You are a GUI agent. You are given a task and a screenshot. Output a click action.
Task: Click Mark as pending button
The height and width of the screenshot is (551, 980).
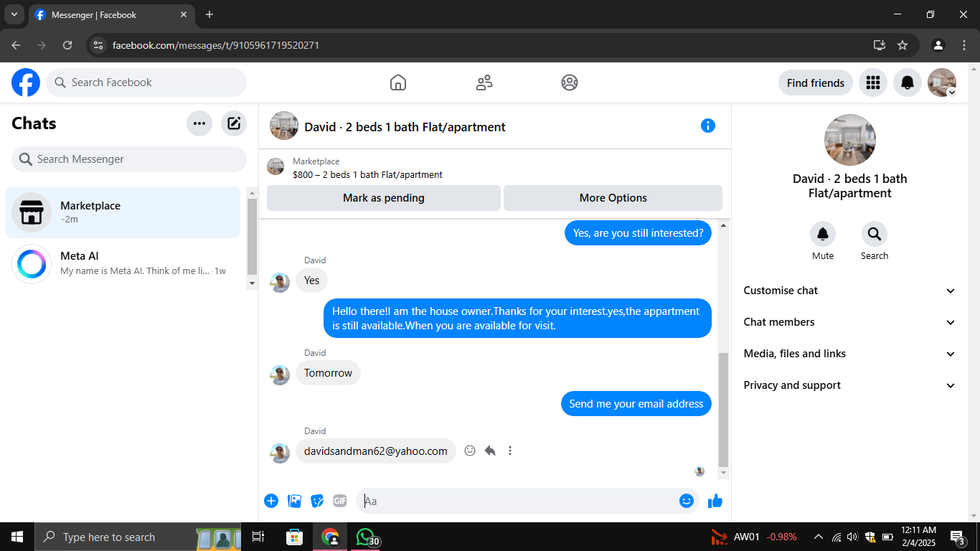coord(384,198)
